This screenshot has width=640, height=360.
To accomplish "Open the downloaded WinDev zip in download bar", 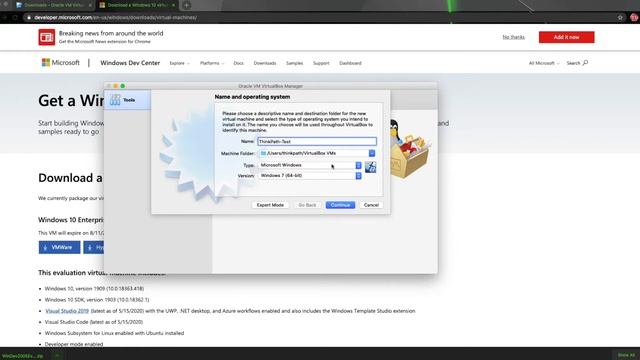I will [23, 356].
